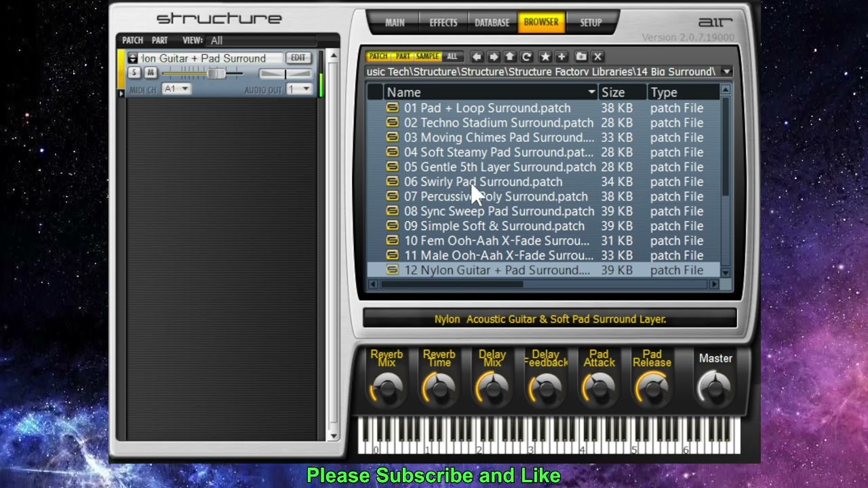
Task: Click icon of 04 Soft Steamy Pad Surround
Action: point(392,152)
